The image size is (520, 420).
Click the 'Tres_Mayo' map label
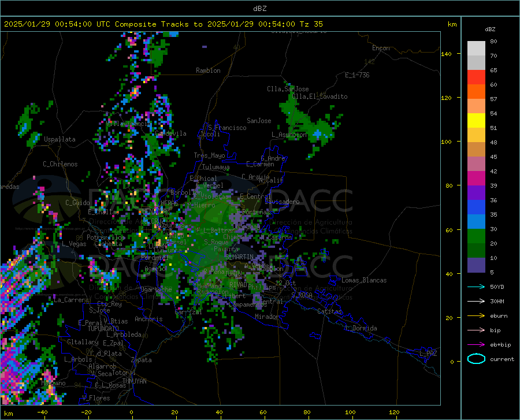[x=209, y=155]
